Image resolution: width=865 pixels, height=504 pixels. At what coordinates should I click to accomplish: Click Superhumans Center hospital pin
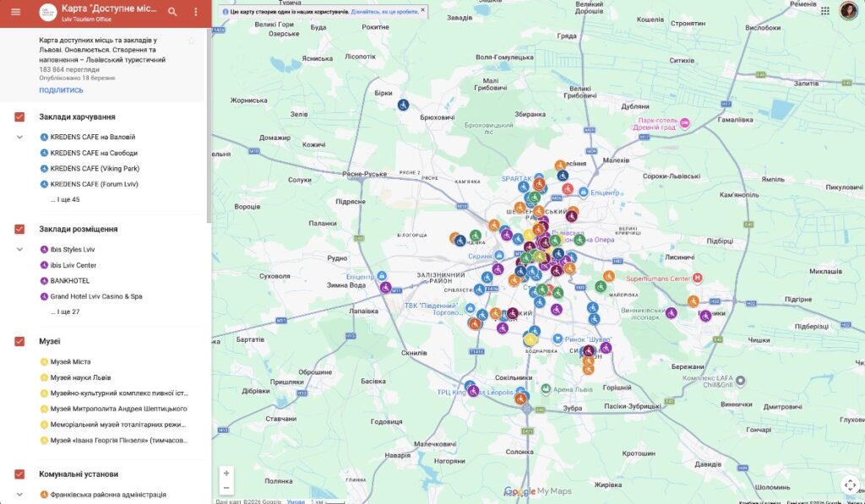pyautogui.click(x=697, y=279)
